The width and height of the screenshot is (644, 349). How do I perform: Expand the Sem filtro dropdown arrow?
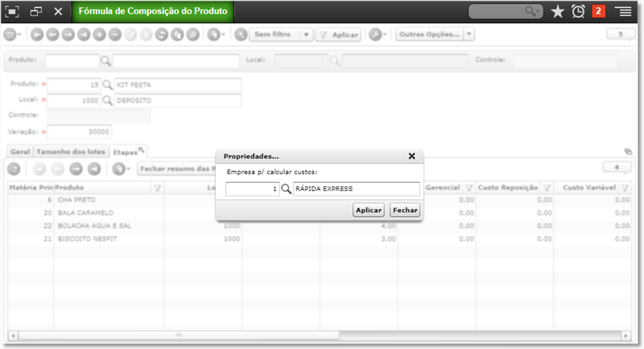click(306, 35)
